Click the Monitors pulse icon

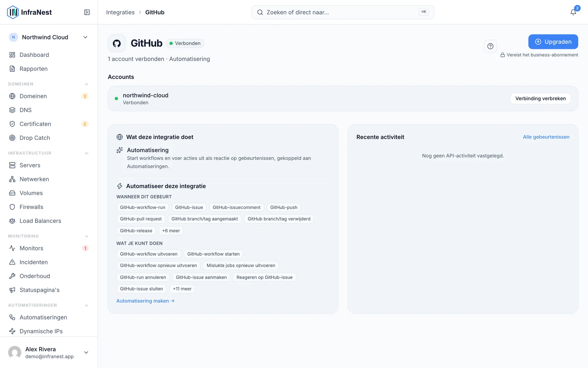tap(12, 248)
